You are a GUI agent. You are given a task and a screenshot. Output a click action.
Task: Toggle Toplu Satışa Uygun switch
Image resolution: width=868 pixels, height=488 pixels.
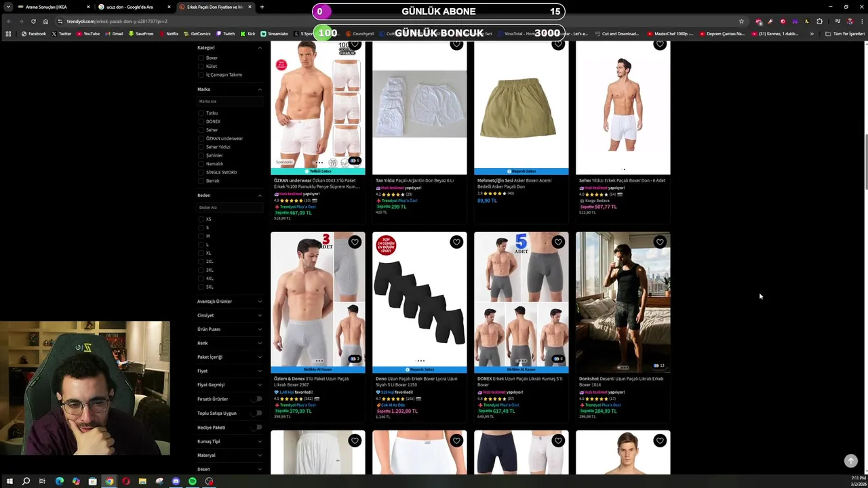tap(256, 413)
